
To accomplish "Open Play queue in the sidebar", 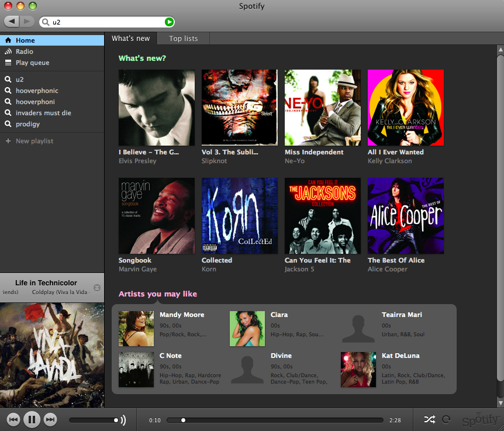I will 52,63.
